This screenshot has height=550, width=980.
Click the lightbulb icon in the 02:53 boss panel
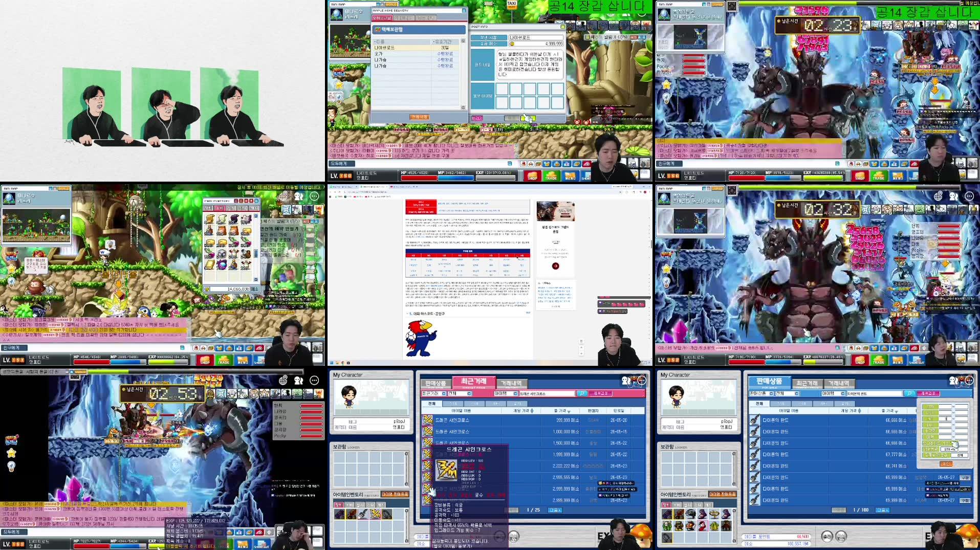click(11, 466)
